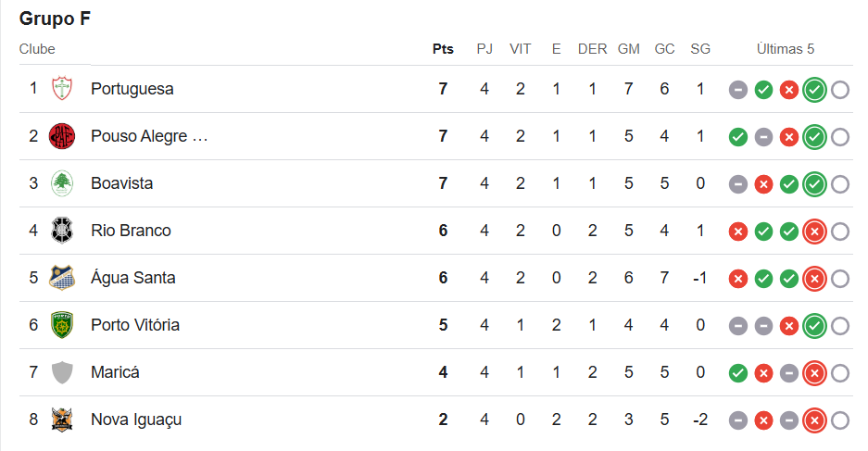Click the Maricá gray shield icon
The image size is (868, 451).
(x=62, y=372)
